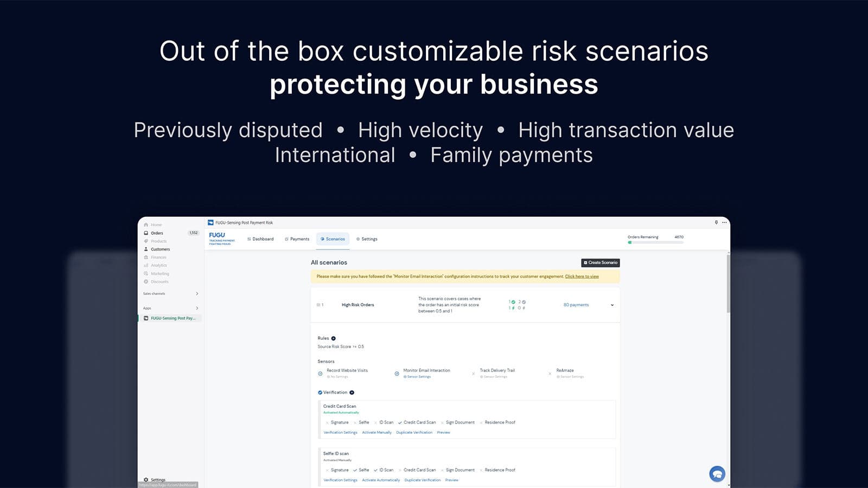This screenshot has width=868, height=488.
Task: Disable the Record Website Visits sensor
Action: [x=320, y=373]
